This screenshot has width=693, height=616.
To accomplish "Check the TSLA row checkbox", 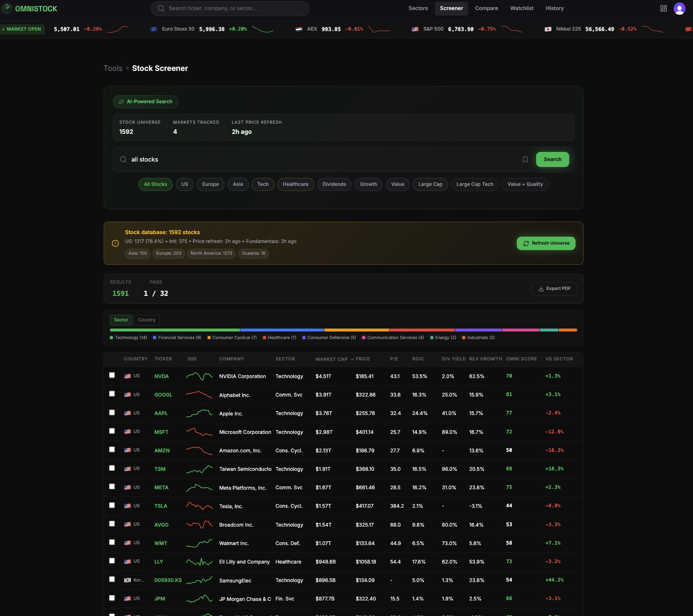I will pos(112,505).
